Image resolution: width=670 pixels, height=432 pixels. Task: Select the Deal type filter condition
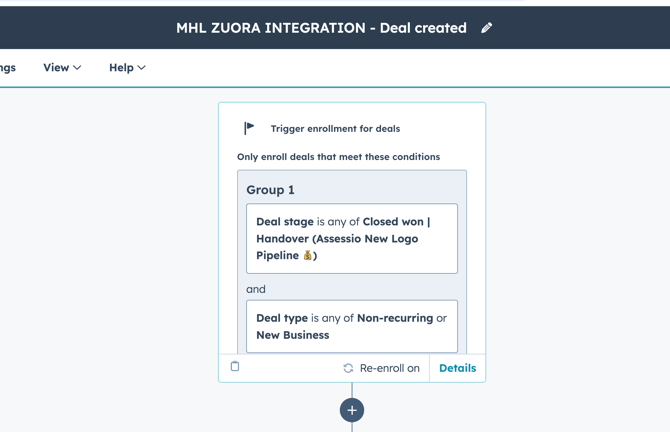[352, 326]
